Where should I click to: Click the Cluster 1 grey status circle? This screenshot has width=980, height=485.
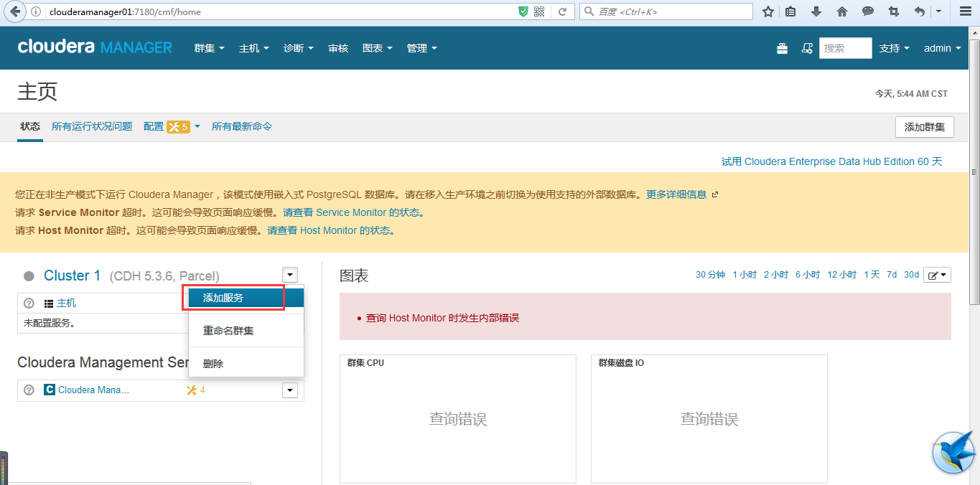[29, 276]
